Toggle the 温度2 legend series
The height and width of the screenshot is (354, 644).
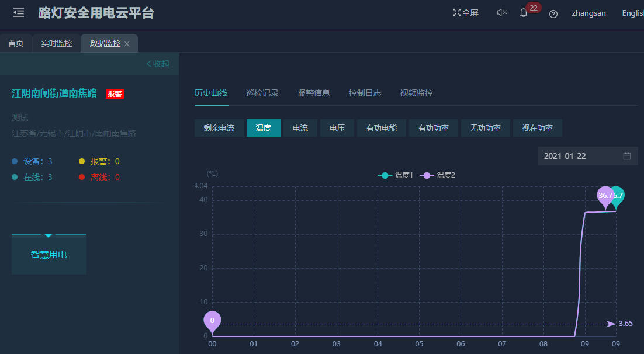pos(438,175)
